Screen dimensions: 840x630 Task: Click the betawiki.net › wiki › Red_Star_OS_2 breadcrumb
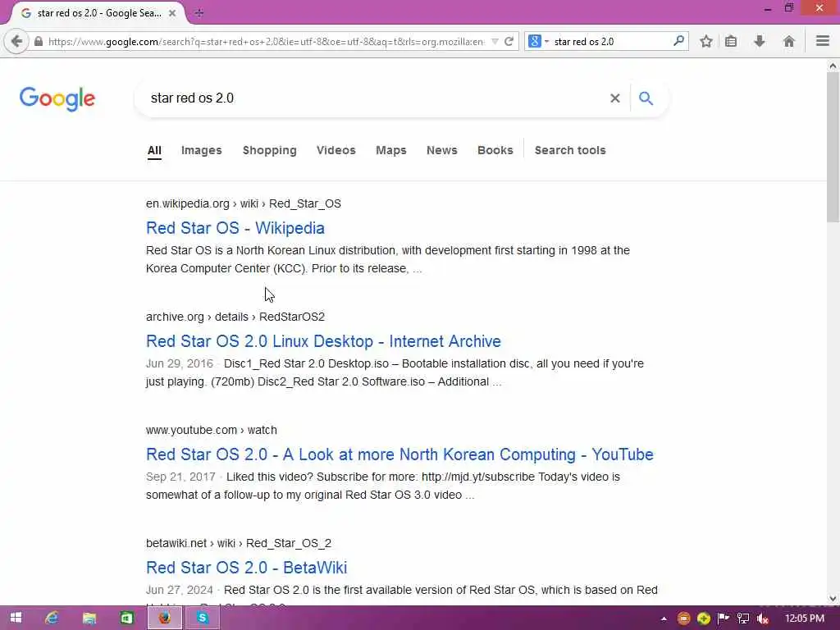tap(239, 543)
